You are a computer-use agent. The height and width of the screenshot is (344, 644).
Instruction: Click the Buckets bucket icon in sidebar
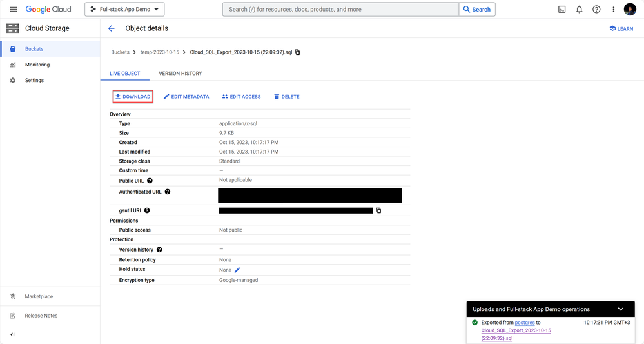(x=13, y=49)
